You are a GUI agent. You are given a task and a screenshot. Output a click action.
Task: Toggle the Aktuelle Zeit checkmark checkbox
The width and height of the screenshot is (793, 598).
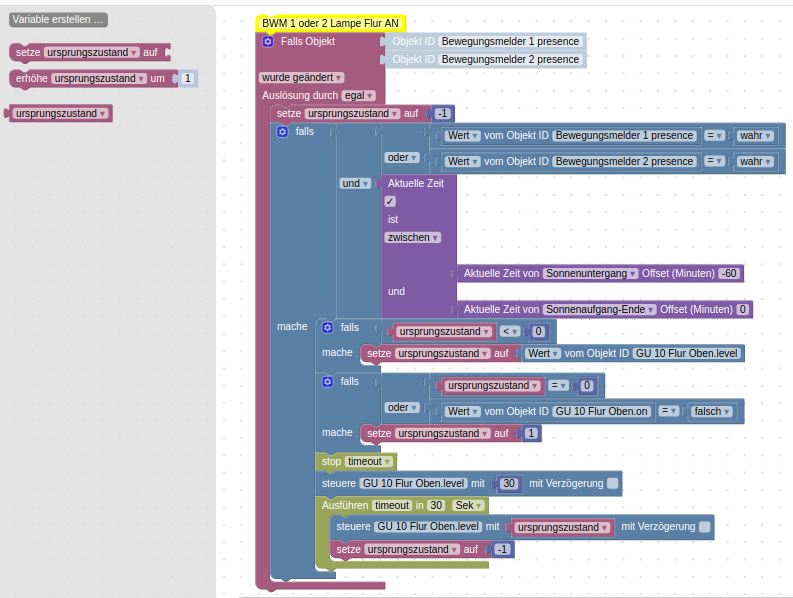click(x=390, y=201)
